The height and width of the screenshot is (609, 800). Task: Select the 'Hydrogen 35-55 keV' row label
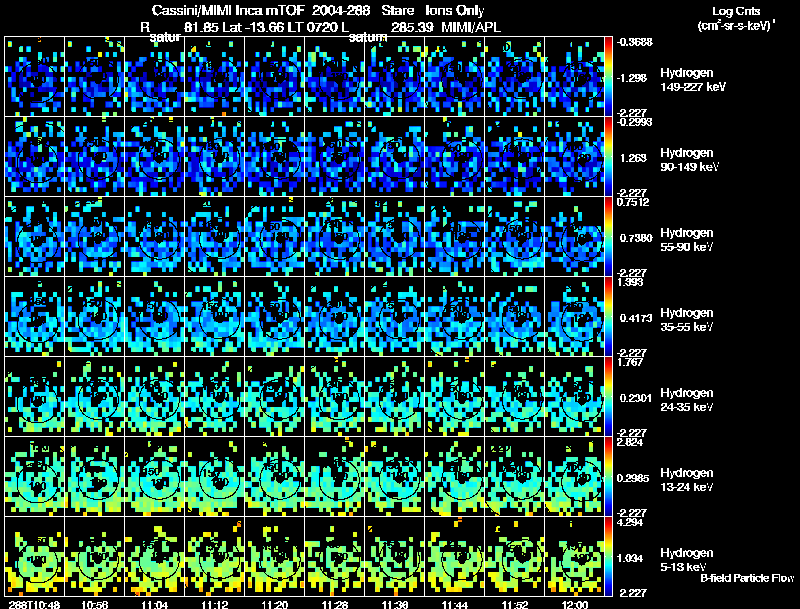click(687, 320)
